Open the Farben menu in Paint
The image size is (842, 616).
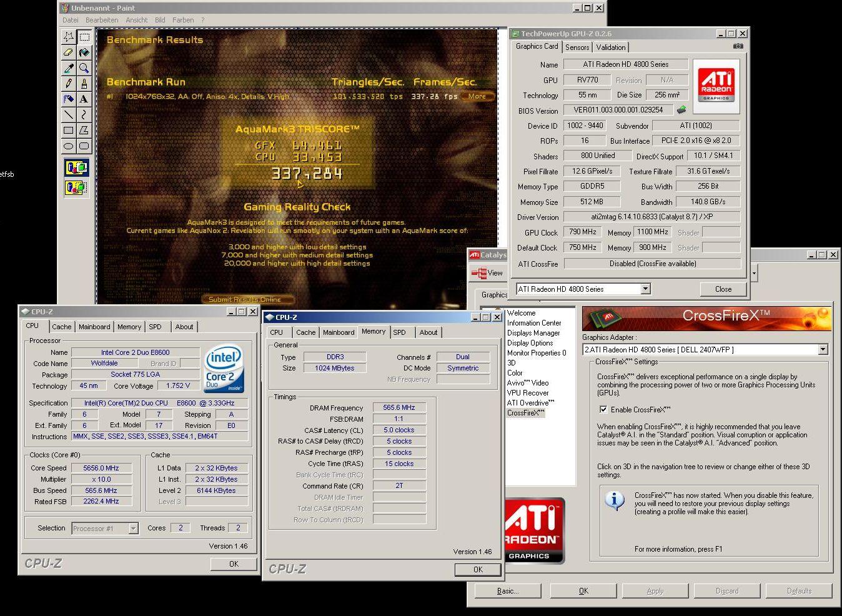[x=183, y=20]
